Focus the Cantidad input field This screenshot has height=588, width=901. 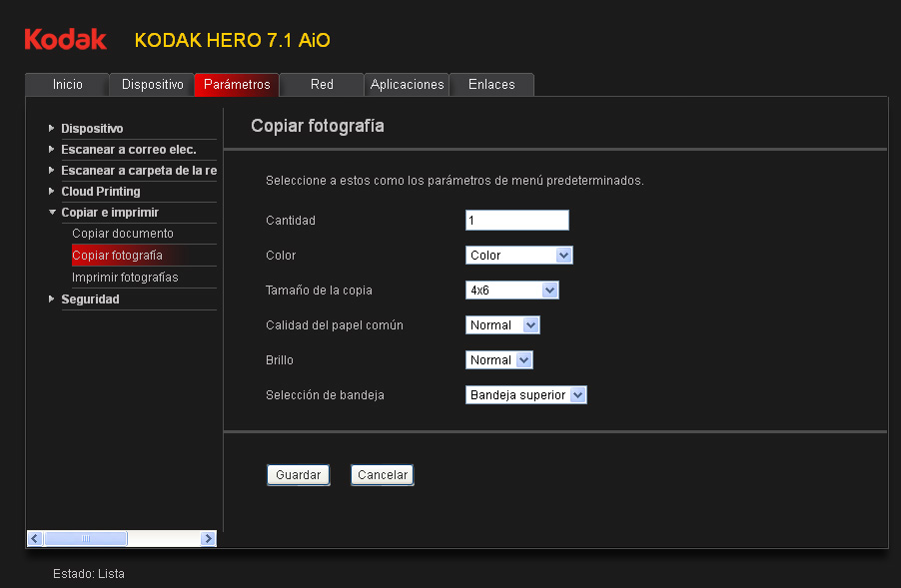[517, 220]
